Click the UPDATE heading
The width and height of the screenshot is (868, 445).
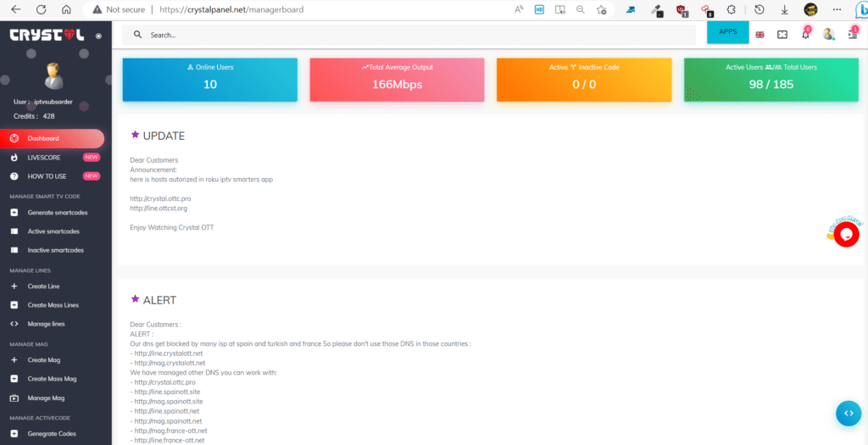point(164,136)
